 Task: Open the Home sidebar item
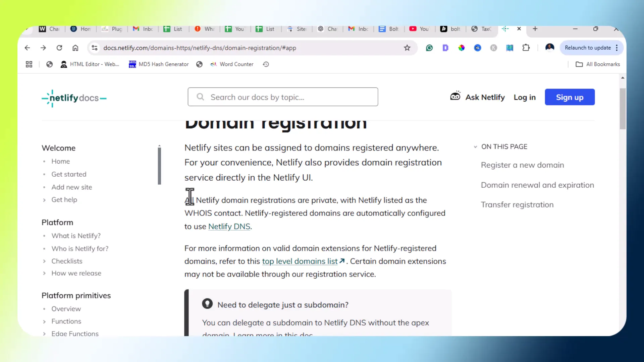[60, 162]
